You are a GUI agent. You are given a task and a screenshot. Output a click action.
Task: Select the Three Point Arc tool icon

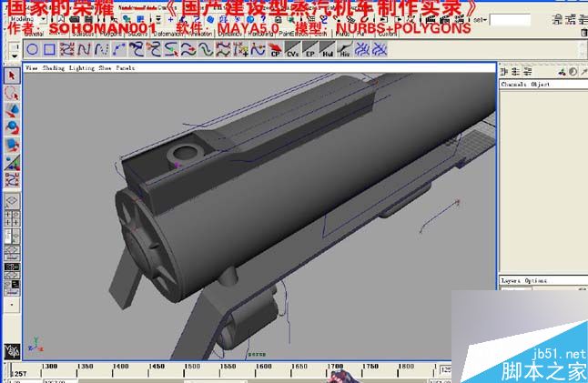[119, 49]
